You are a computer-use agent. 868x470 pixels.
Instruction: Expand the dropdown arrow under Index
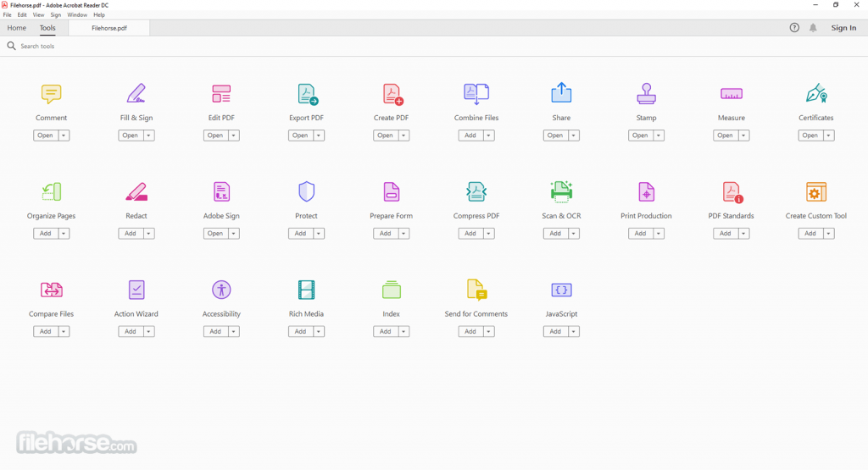point(403,332)
